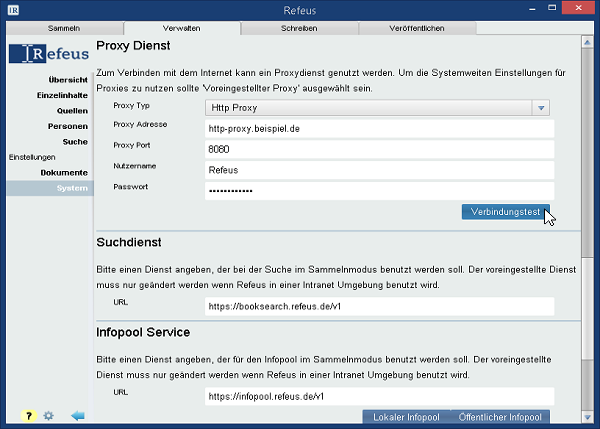The height and width of the screenshot is (429, 600).
Task: Click the Proxy Adresse input field
Action: 378,129
